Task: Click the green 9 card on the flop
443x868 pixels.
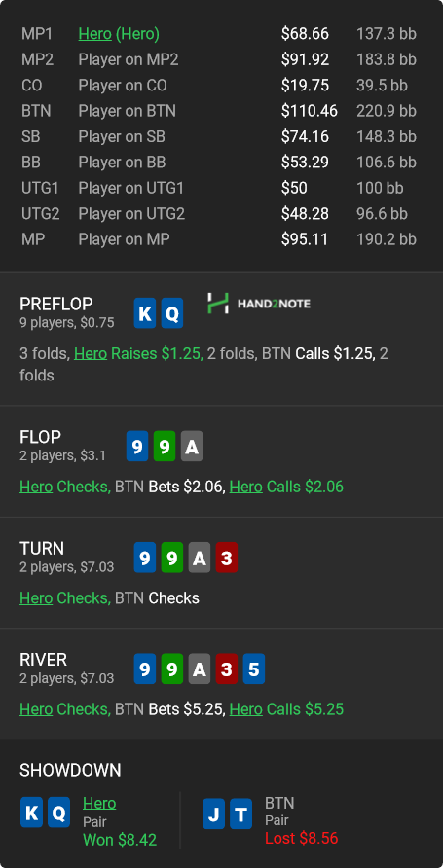Action: [x=165, y=447]
